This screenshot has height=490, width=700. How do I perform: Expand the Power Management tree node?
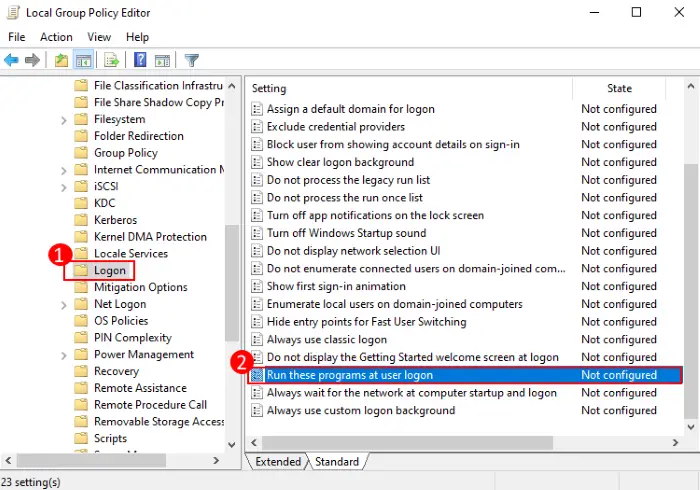(64, 355)
